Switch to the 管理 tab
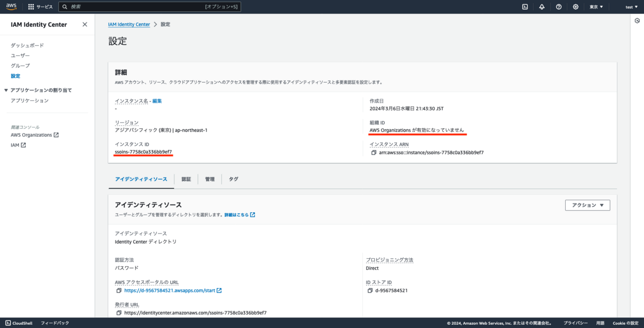This screenshot has width=644, height=328. click(210, 179)
